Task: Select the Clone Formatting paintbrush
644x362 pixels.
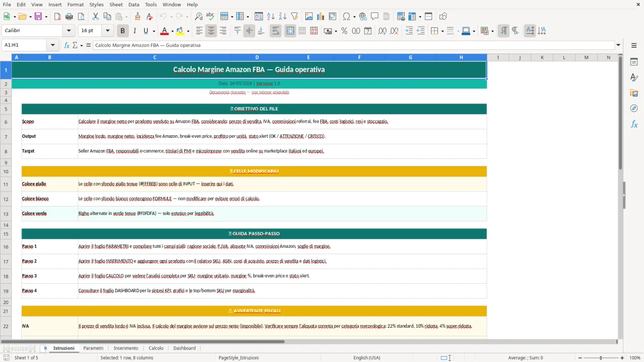Action: click(x=138, y=17)
